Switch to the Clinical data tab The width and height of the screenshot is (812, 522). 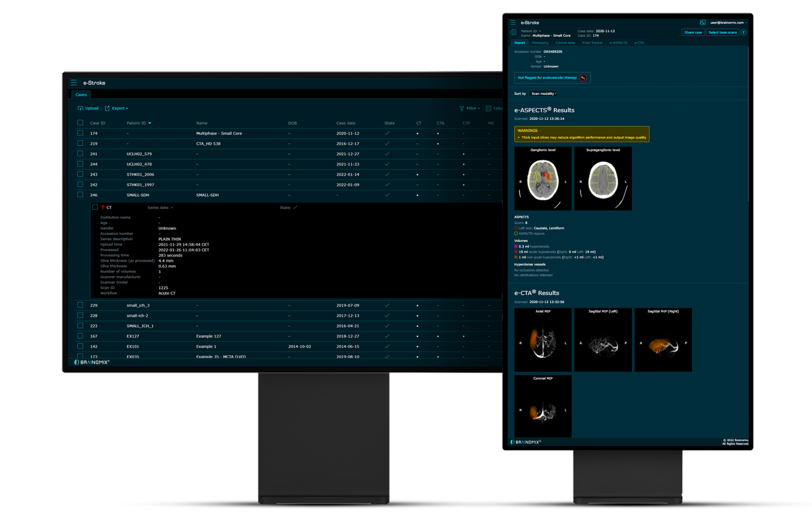pos(565,43)
